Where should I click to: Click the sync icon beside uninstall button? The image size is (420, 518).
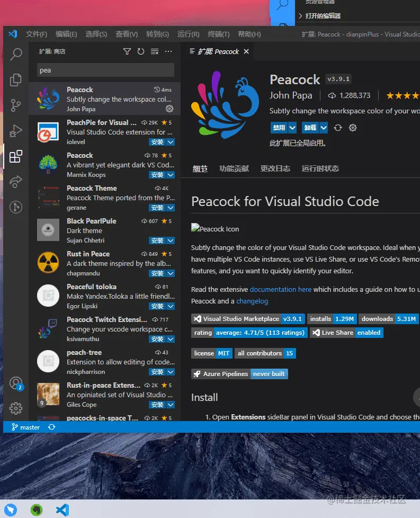click(338, 128)
